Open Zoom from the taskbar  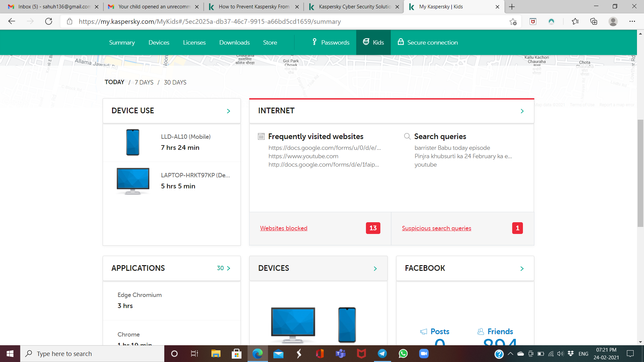(424, 354)
